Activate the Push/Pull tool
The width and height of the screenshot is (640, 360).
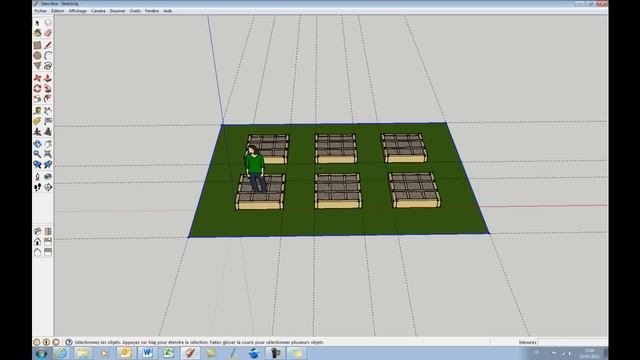coord(48,78)
